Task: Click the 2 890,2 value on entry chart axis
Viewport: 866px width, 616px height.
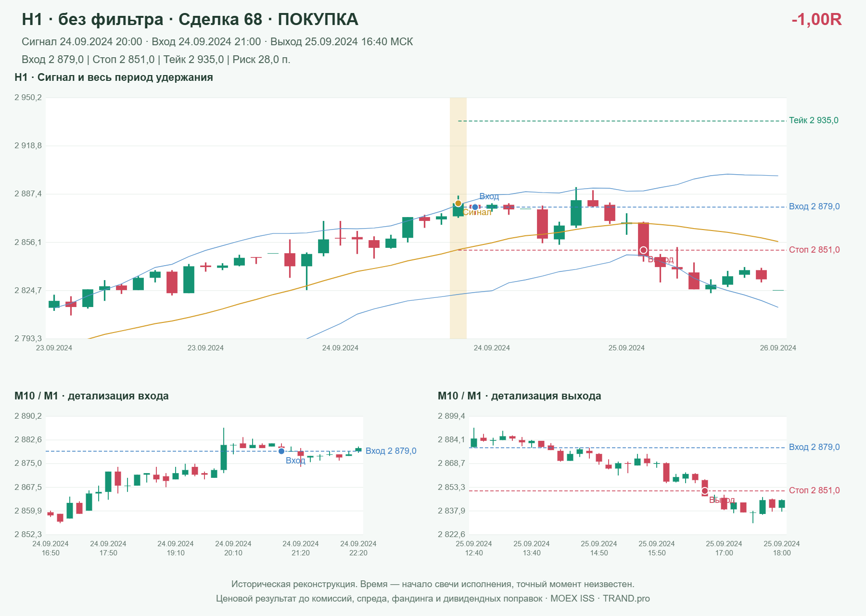Action: (28, 416)
